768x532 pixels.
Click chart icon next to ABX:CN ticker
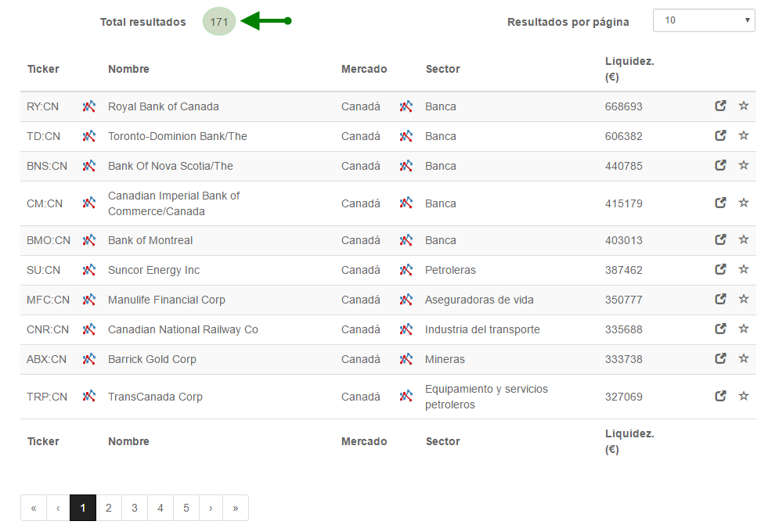click(88, 359)
